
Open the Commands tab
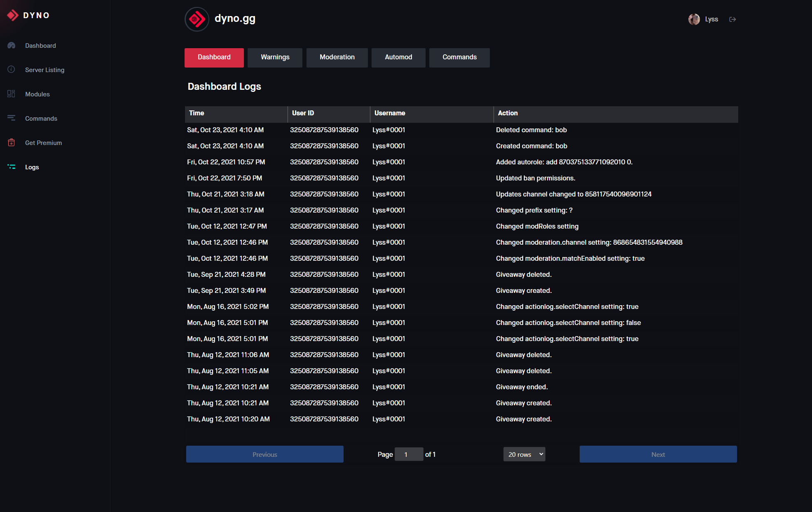[459, 57]
